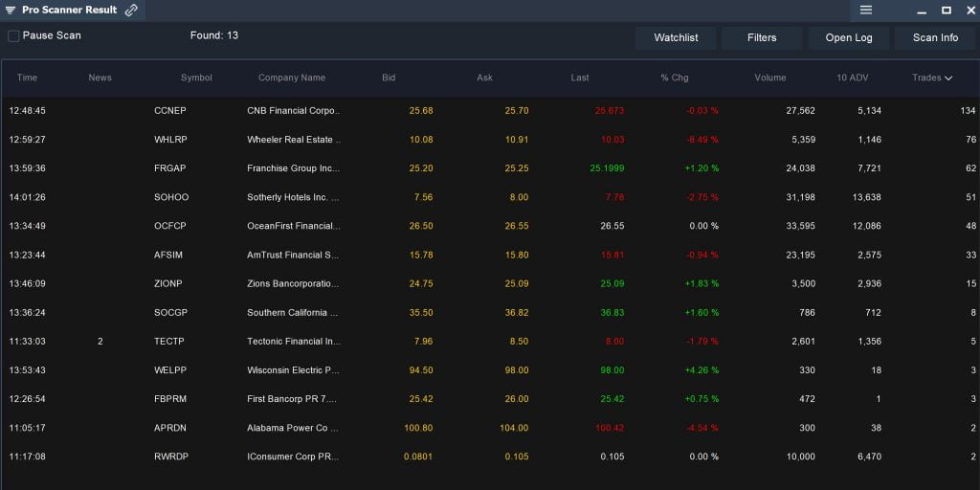Click company name Alabama Power Co
The width and height of the screenshot is (980, 490).
point(293,428)
